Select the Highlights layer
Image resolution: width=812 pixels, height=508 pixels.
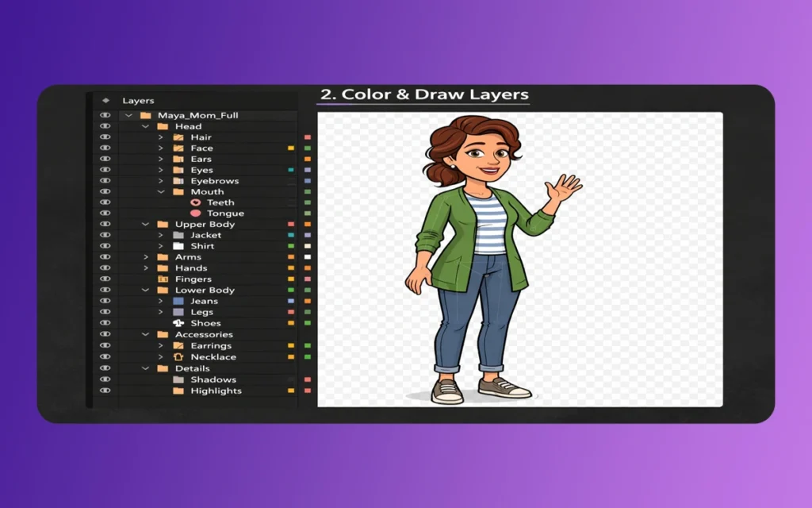(215, 391)
